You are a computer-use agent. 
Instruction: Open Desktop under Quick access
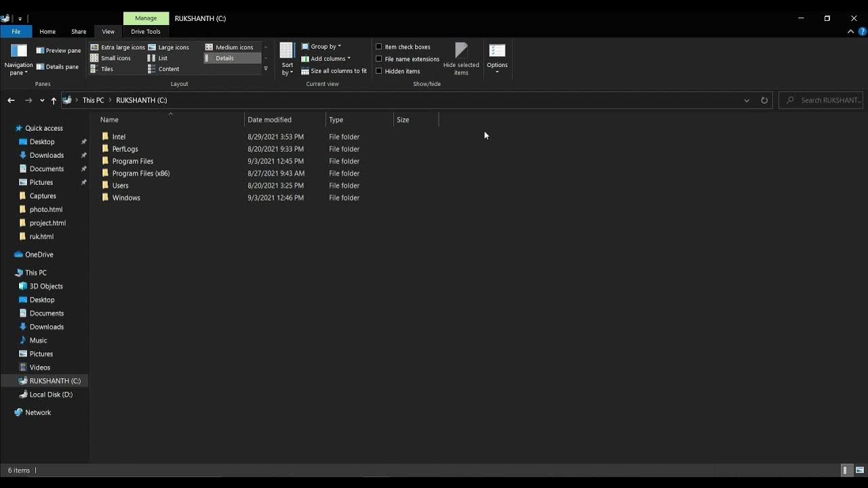click(x=42, y=142)
